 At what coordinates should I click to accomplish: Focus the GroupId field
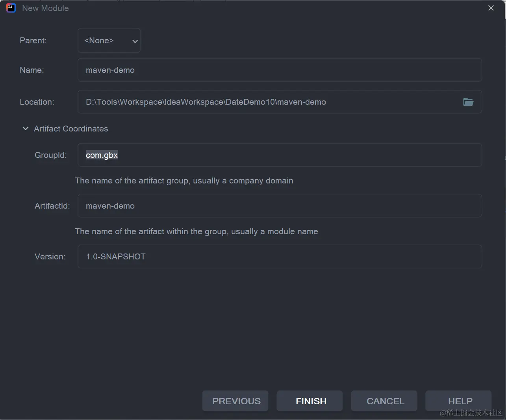(280, 155)
